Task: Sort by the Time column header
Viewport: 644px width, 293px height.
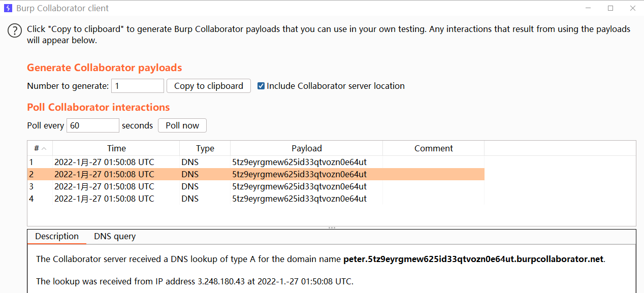Action: [116, 148]
